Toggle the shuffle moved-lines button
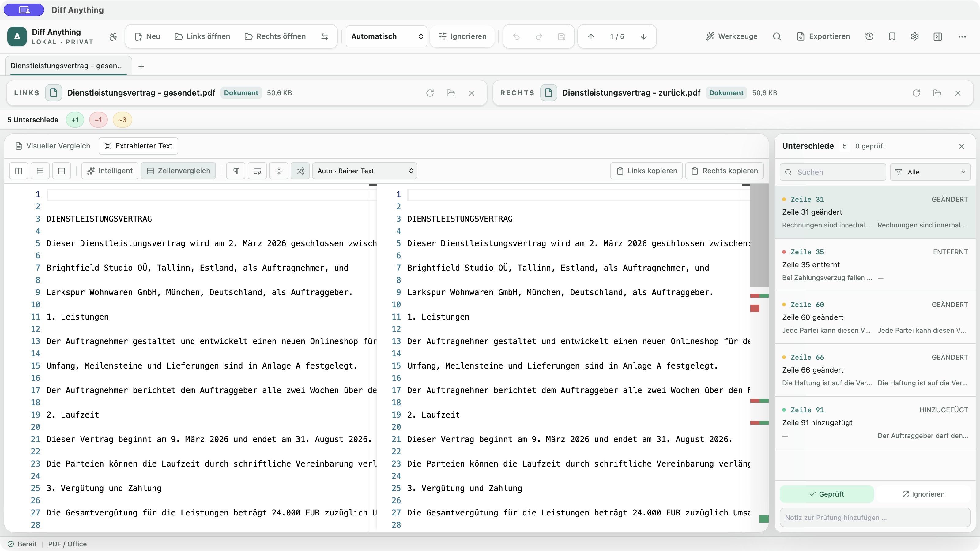The image size is (980, 551). (300, 171)
